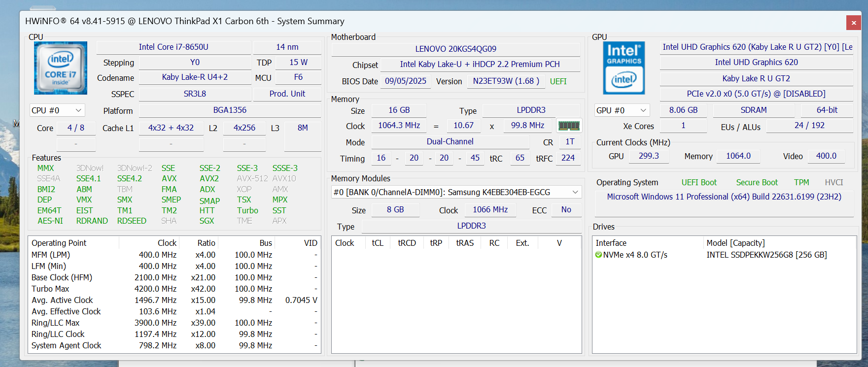Click the 1T command rate value
The image size is (868, 367).
point(570,142)
